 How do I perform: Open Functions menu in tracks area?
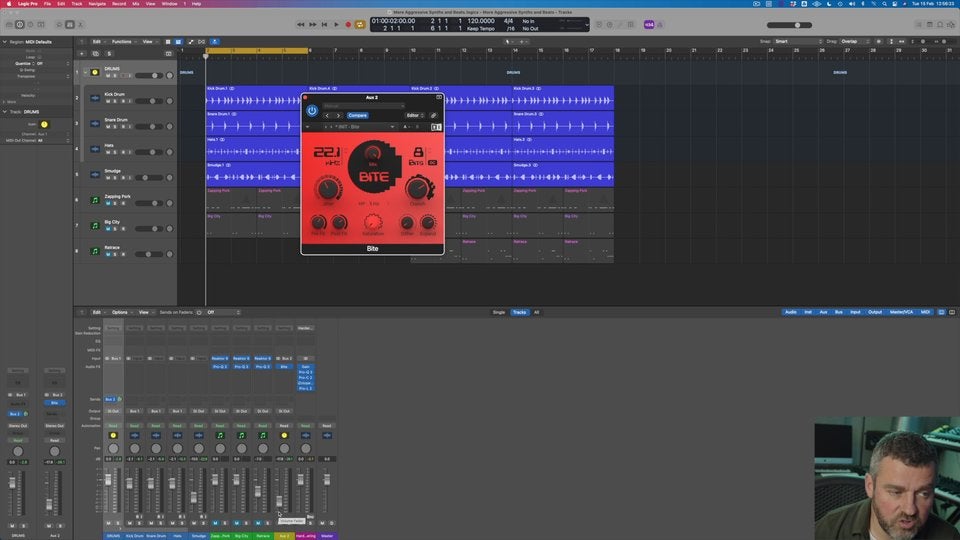(122, 42)
